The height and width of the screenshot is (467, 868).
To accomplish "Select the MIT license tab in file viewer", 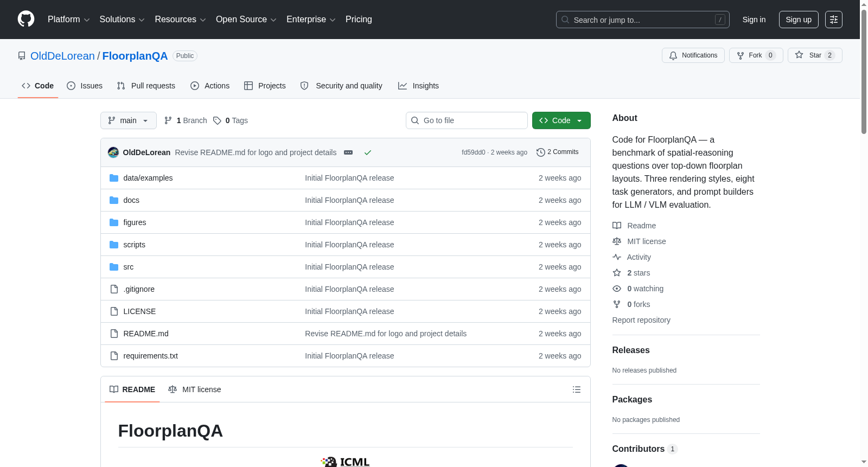I will pyautogui.click(x=195, y=389).
